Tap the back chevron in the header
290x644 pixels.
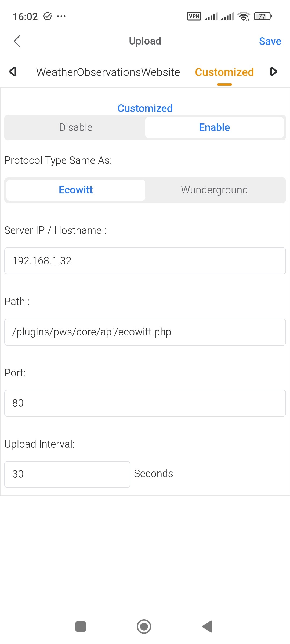[17, 41]
